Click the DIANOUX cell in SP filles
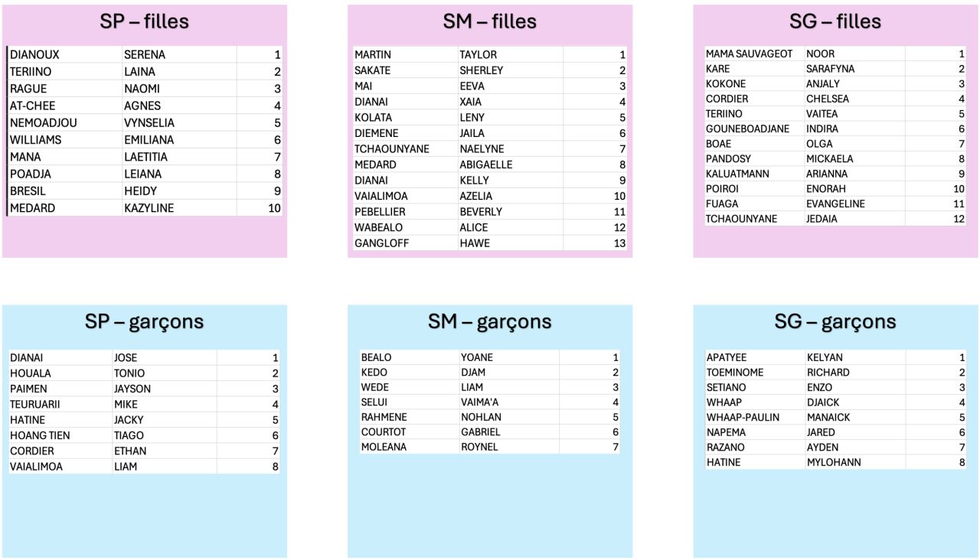 click(x=65, y=54)
